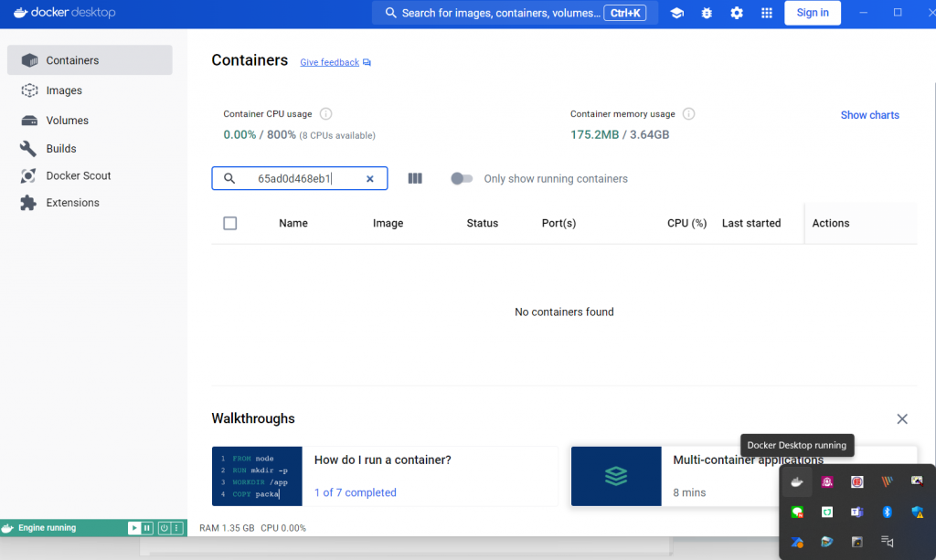
Task: Click the CPU (%) column header
Action: (687, 223)
